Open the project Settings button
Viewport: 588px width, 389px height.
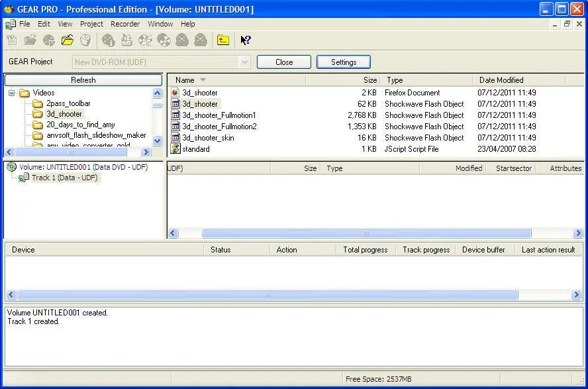(344, 62)
